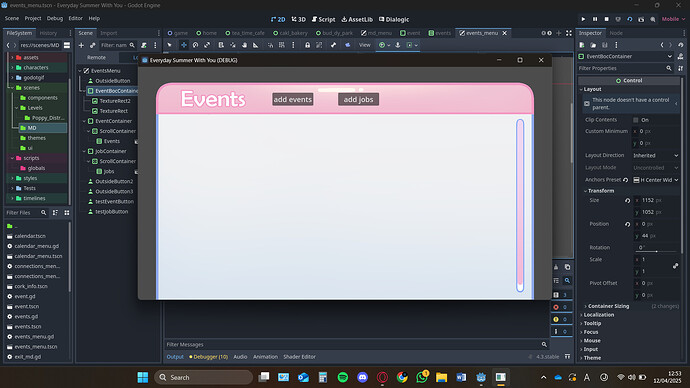Select the Pan mode hand tool

pyautogui.click(x=244, y=45)
